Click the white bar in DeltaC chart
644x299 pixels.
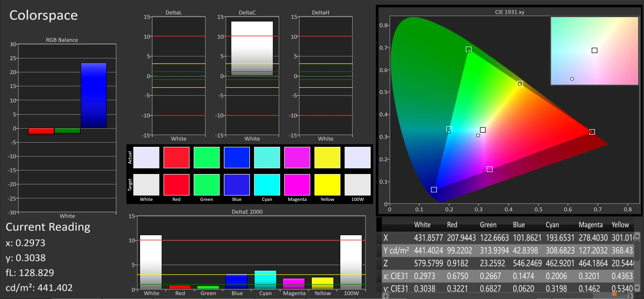pyautogui.click(x=252, y=48)
